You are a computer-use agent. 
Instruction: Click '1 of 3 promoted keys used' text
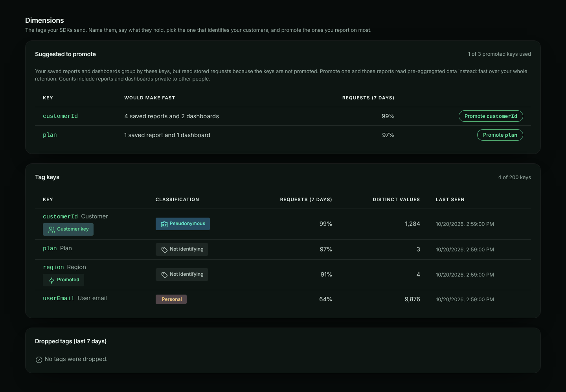tap(499, 54)
